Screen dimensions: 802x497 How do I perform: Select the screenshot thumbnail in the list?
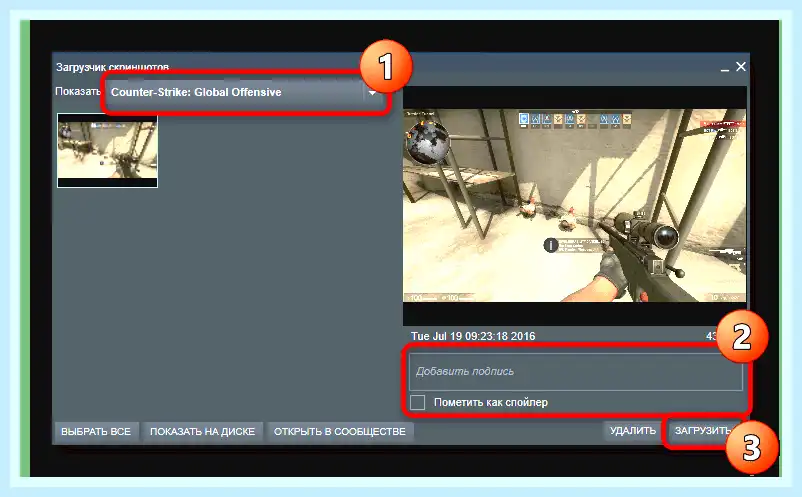point(107,150)
